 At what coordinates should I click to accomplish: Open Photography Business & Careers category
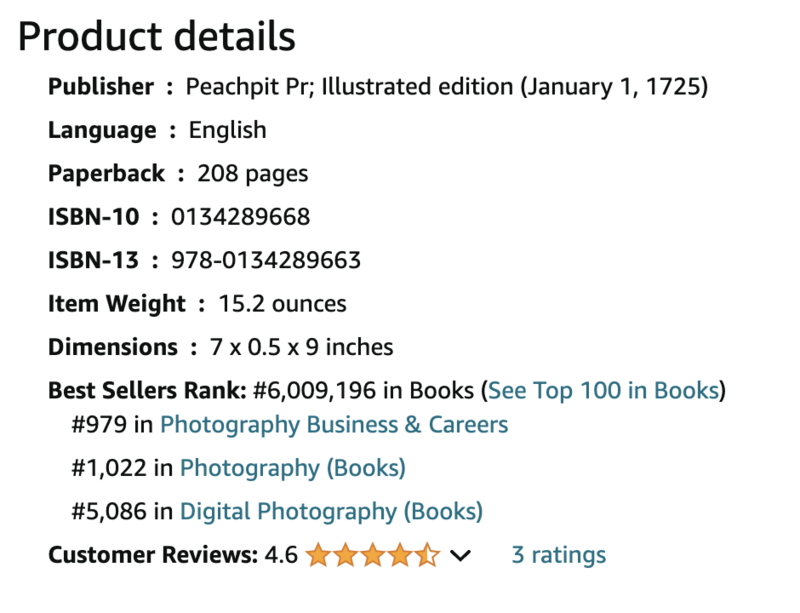pyautogui.click(x=334, y=425)
